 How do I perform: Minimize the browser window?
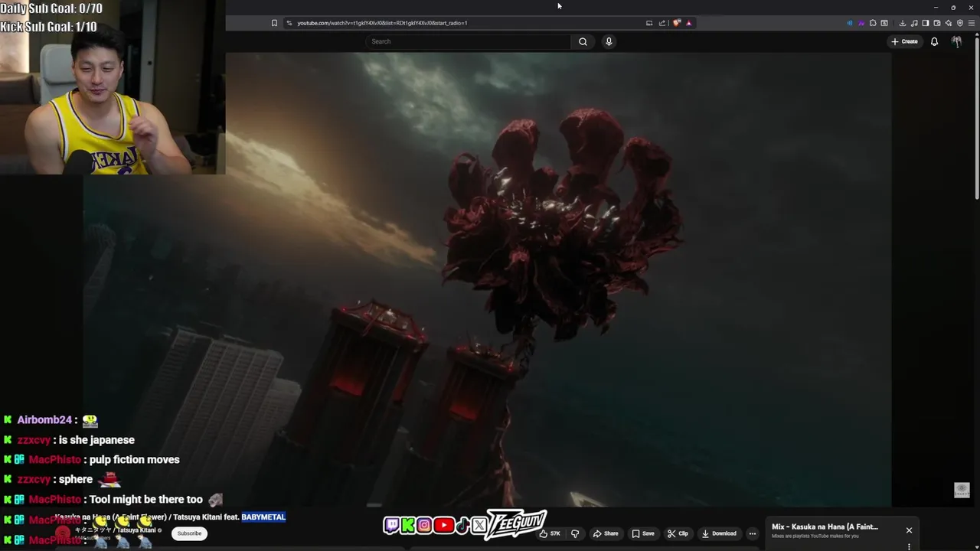(935, 8)
